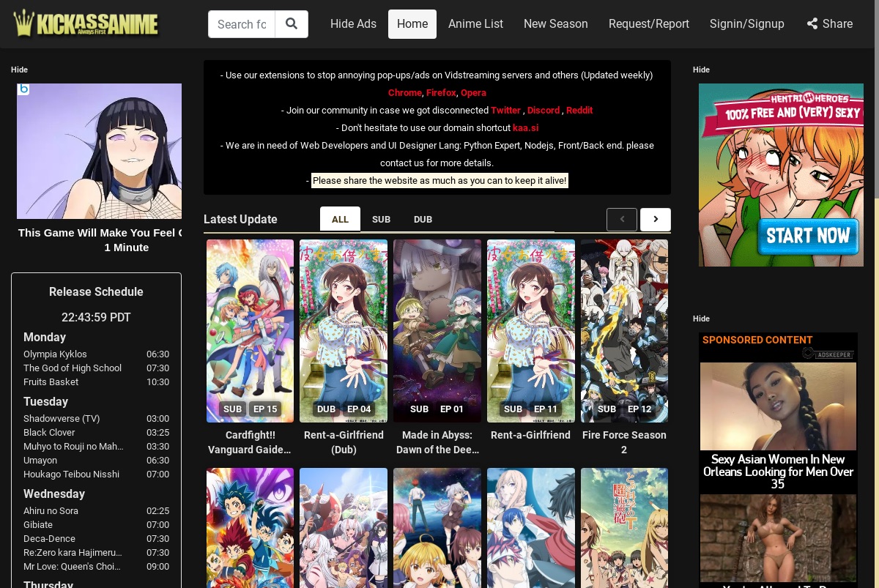
Task: Open Fire Force Season 2 poster
Action: pyautogui.click(x=624, y=331)
